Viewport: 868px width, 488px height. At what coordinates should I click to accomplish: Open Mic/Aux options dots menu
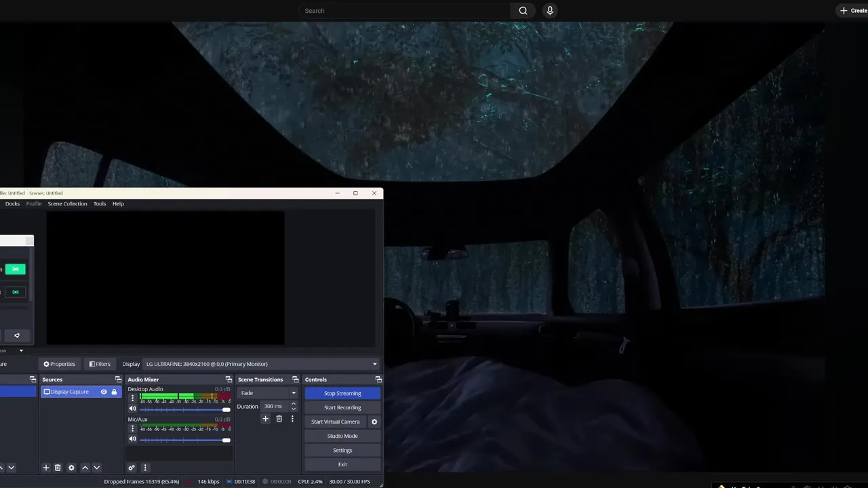click(x=132, y=428)
